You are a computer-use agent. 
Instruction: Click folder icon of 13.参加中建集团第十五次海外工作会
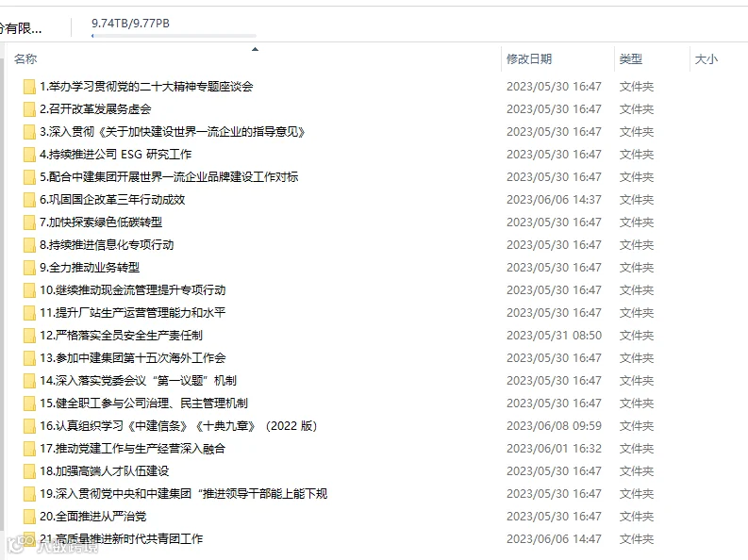click(29, 358)
